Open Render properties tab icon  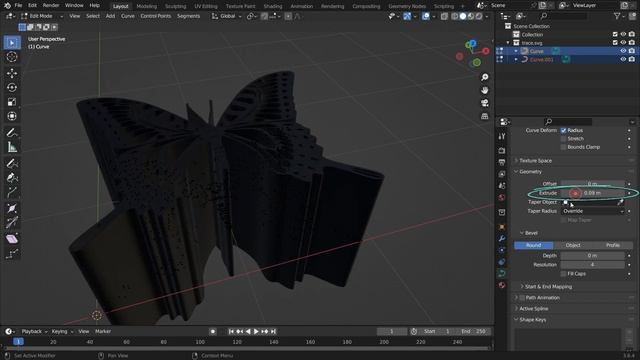(502, 151)
